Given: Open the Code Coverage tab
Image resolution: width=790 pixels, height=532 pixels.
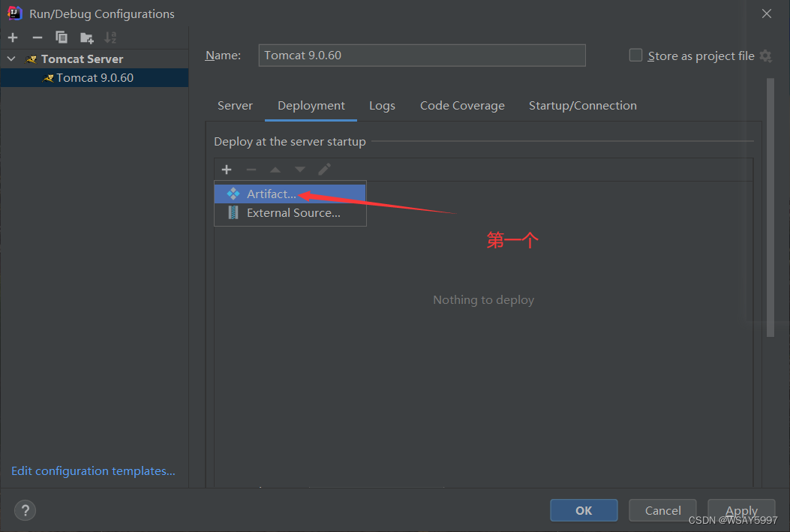Looking at the screenshot, I should [462, 106].
